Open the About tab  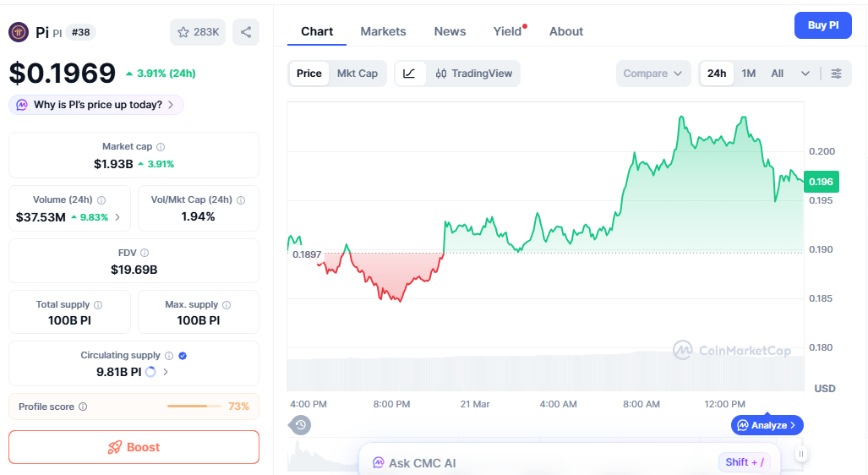point(566,31)
